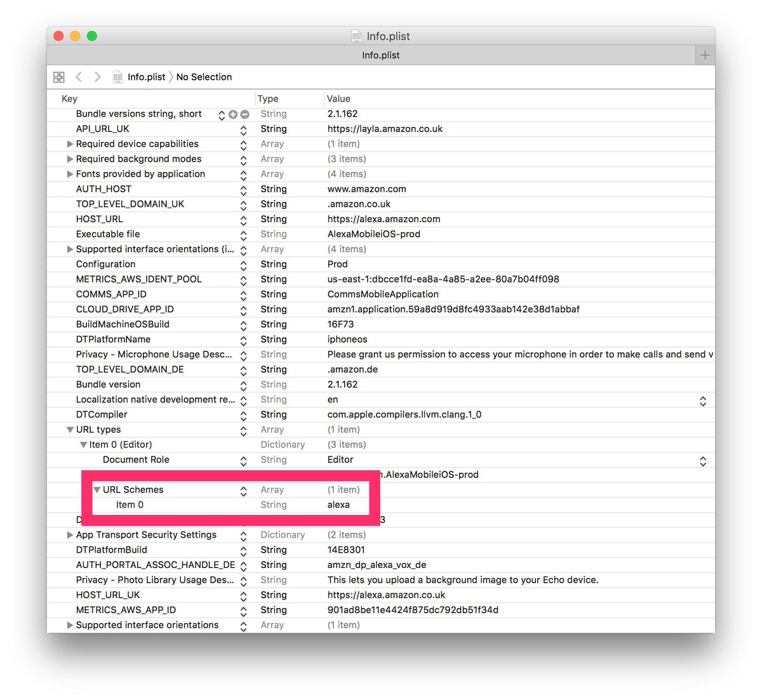Open value dropdown for Localization native development region
Viewport: 762px width, 700px height.
[703, 401]
